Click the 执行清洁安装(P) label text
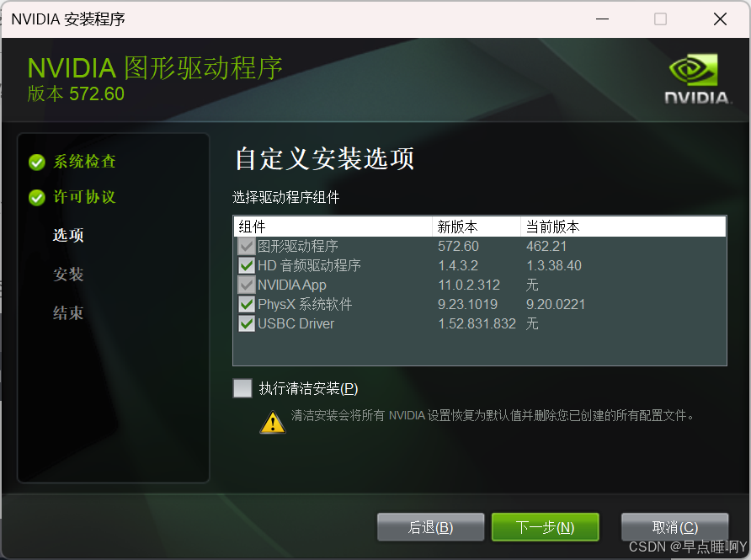 point(308,388)
